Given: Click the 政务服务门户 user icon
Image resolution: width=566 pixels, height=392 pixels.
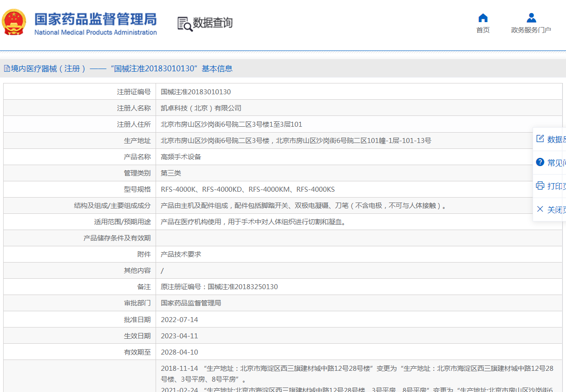Looking at the screenshot, I should pos(531,18).
